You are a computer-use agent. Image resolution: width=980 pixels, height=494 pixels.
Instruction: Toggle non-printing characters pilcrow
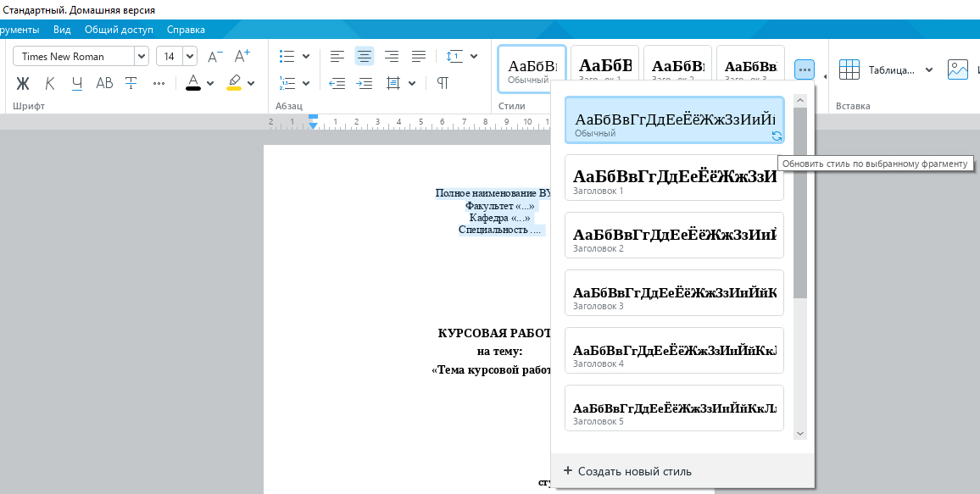[443, 83]
